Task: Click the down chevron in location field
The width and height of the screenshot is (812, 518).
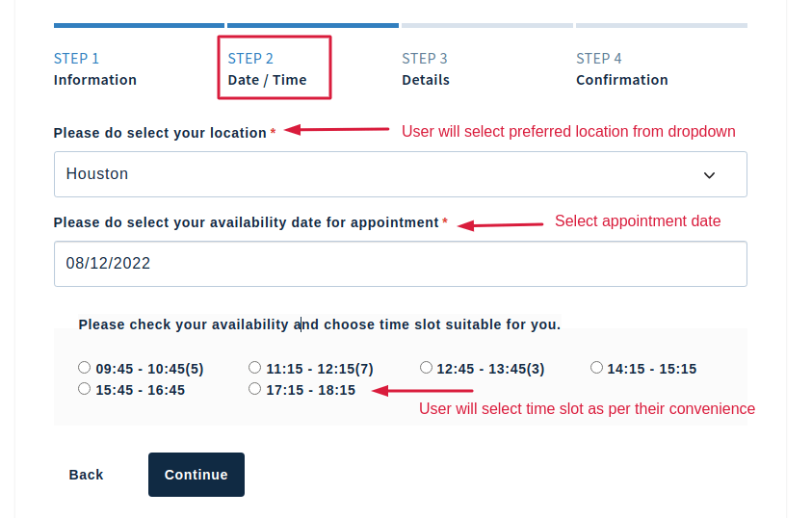Action: coord(709,175)
